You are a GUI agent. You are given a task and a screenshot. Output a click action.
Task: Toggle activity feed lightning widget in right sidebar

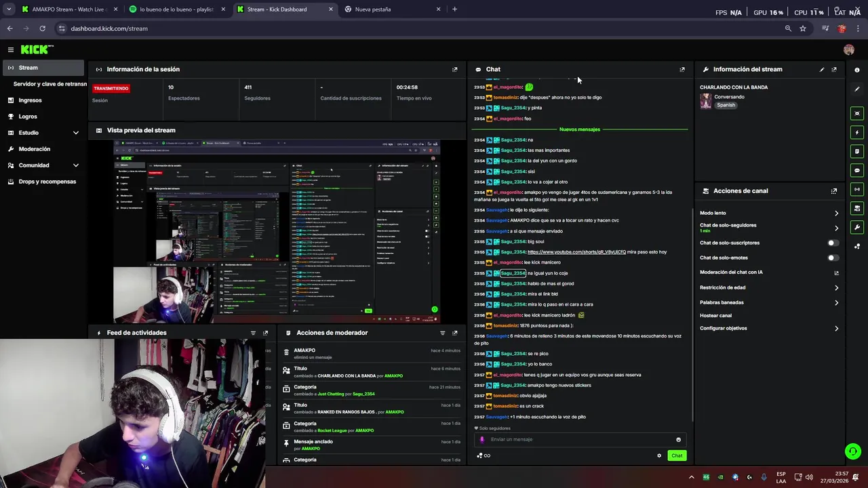click(x=857, y=132)
